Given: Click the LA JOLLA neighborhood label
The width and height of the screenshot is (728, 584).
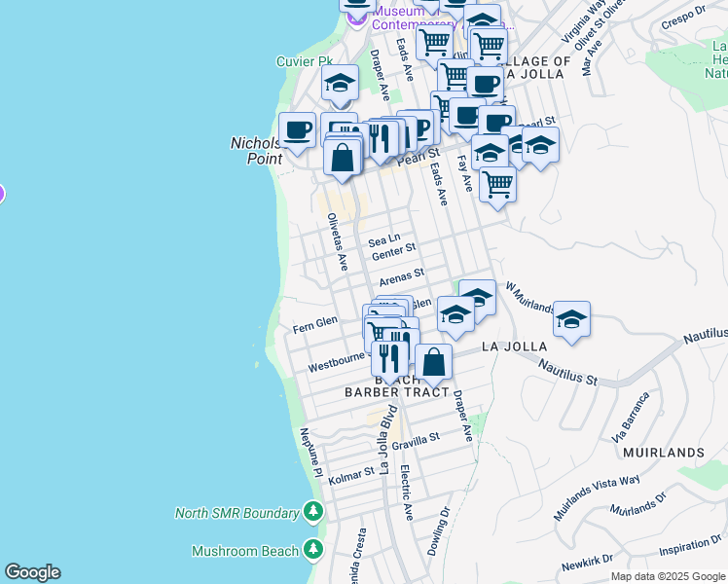Looking at the screenshot, I should [515, 347].
